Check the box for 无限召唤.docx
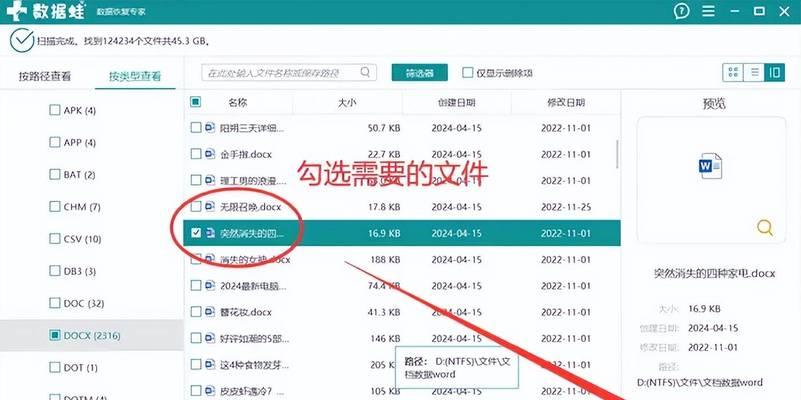 tap(196, 206)
